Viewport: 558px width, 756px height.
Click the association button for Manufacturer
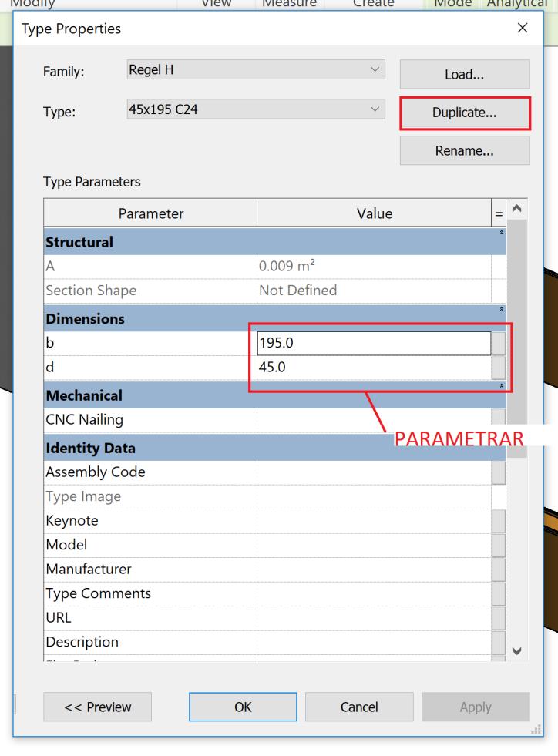(499, 570)
